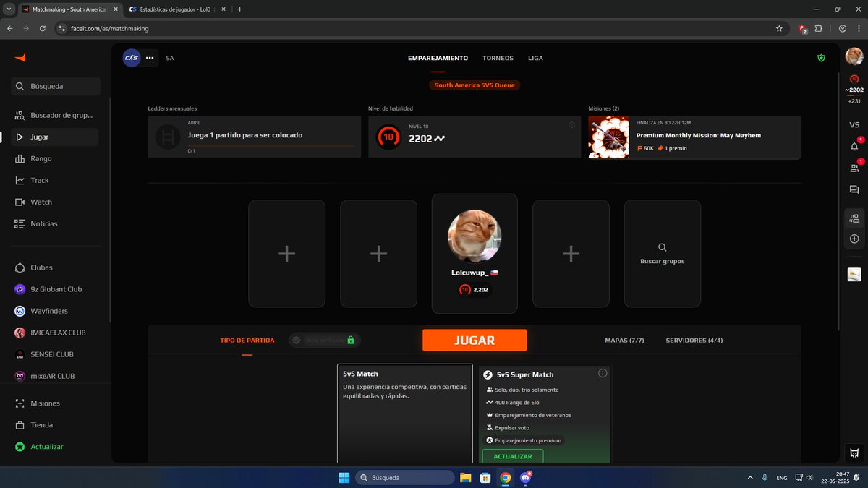Open Clubes in the sidebar
Image resolution: width=868 pixels, height=488 pixels.
click(56, 267)
